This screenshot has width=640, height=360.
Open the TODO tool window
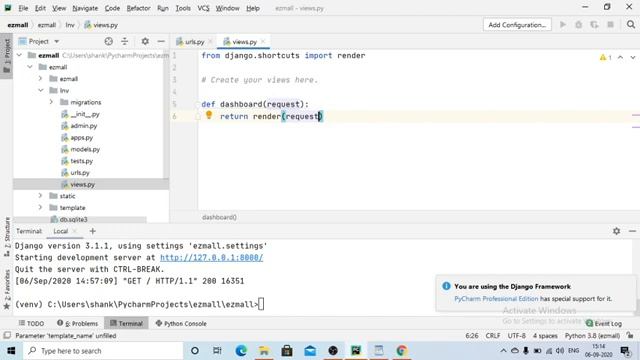pos(31,323)
